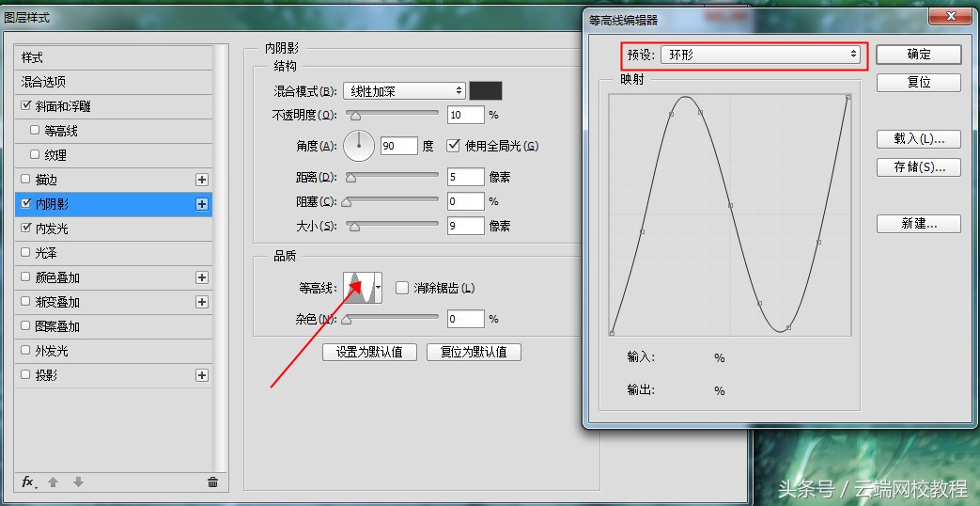Select the 混合选项 list item
Screen dimensions: 980x506
[113, 82]
